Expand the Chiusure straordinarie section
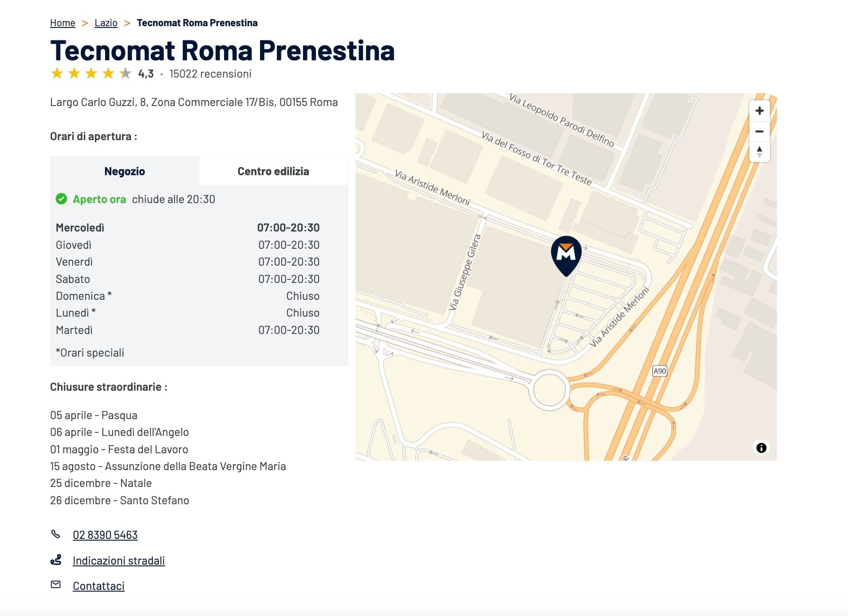The width and height of the screenshot is (848, 616). [109, 386]
